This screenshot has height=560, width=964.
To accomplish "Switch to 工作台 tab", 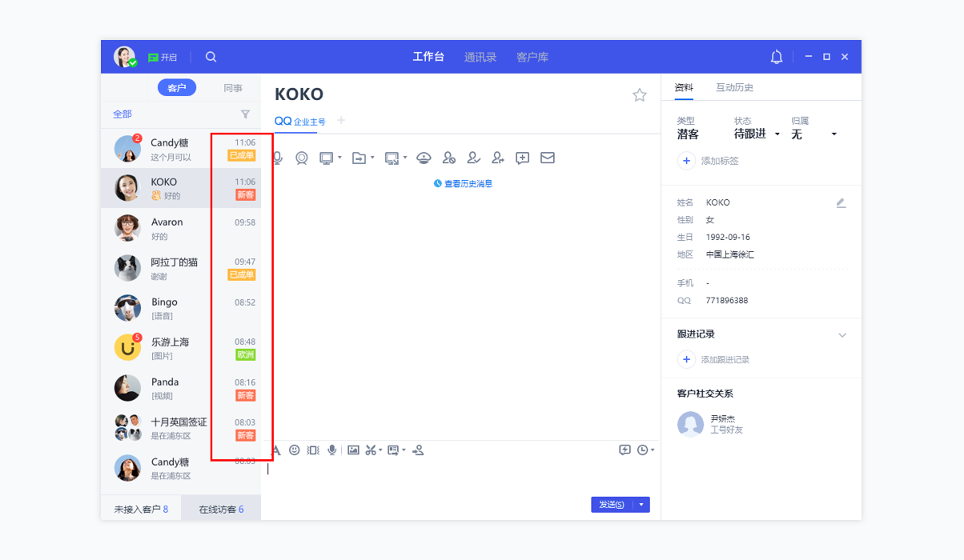I will (428, 58).
